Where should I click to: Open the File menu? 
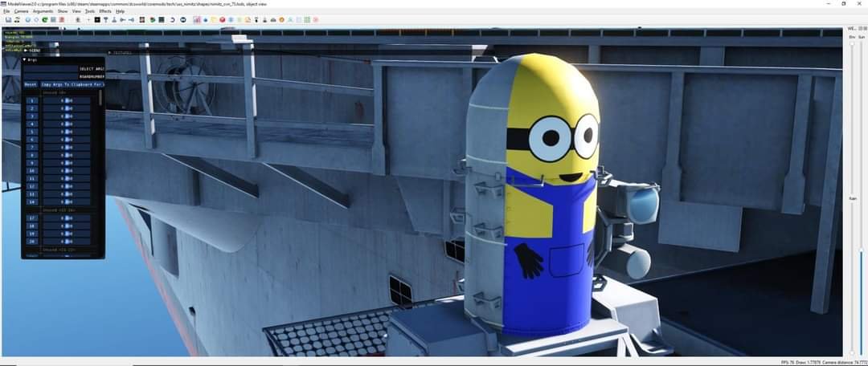click(6, 11)
